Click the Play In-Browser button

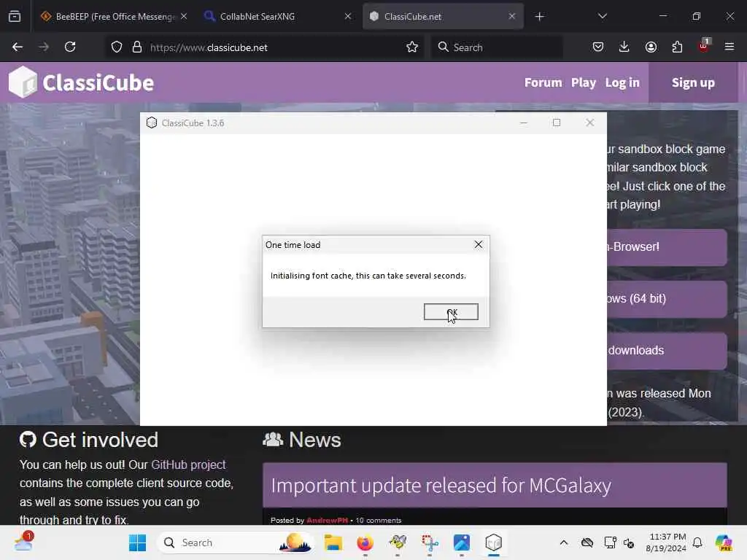[667, 246]
